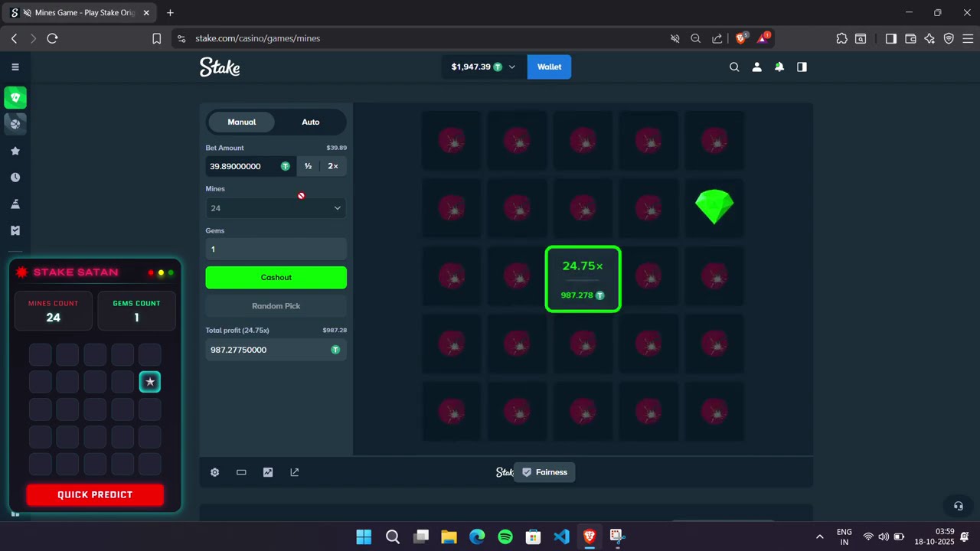The image size is (980, 551).
Task: Open Spotify from the taskbar
Action: click(x=505, y=536)
